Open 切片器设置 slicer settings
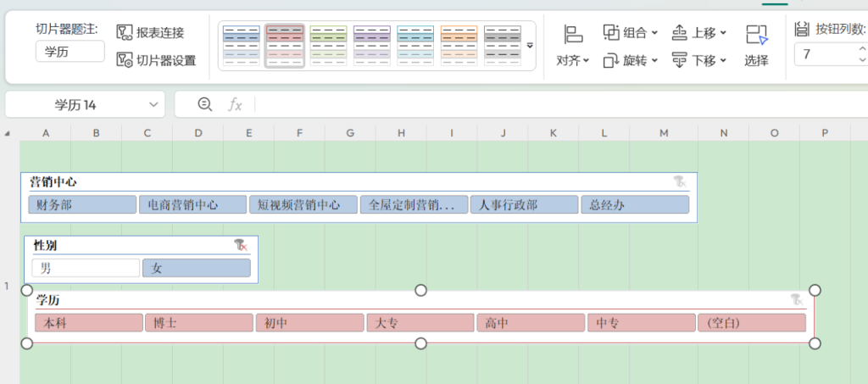Image resolution: width=868 pixels, height=384 pixels. pyautogui.click(x=125, y=60)
